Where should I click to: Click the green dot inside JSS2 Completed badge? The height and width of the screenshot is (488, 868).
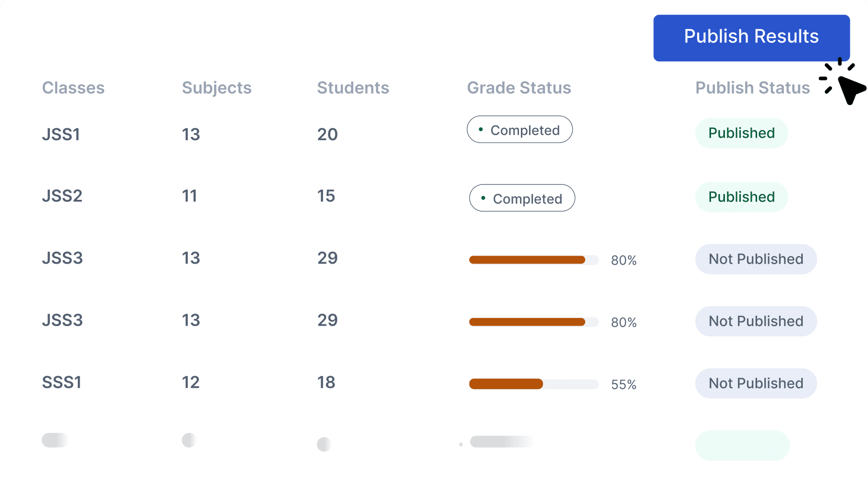[483, 198]
